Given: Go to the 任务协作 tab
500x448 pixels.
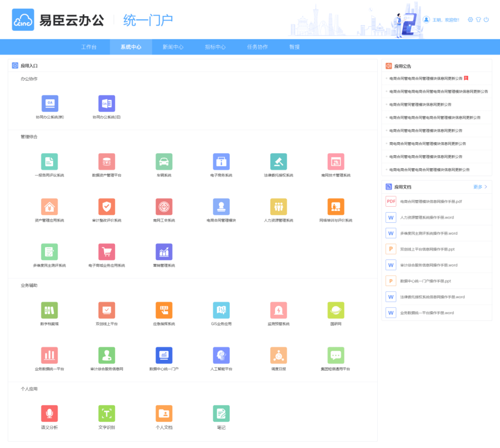Looking at the screenshot, I should (257, 47).
